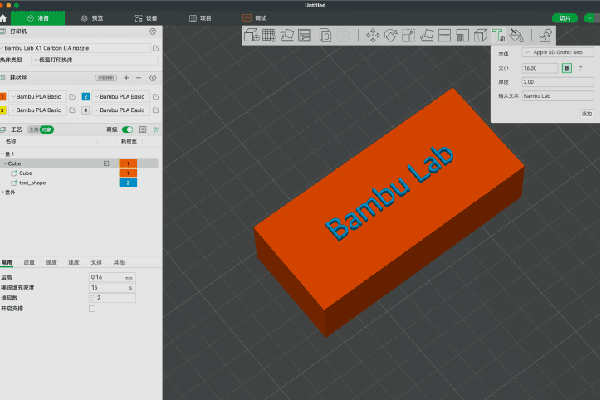This screenshot has height=400, width=600.
Task: Open the Apple SD Gothic font dropdown
Action: click(x=555, y=52)
